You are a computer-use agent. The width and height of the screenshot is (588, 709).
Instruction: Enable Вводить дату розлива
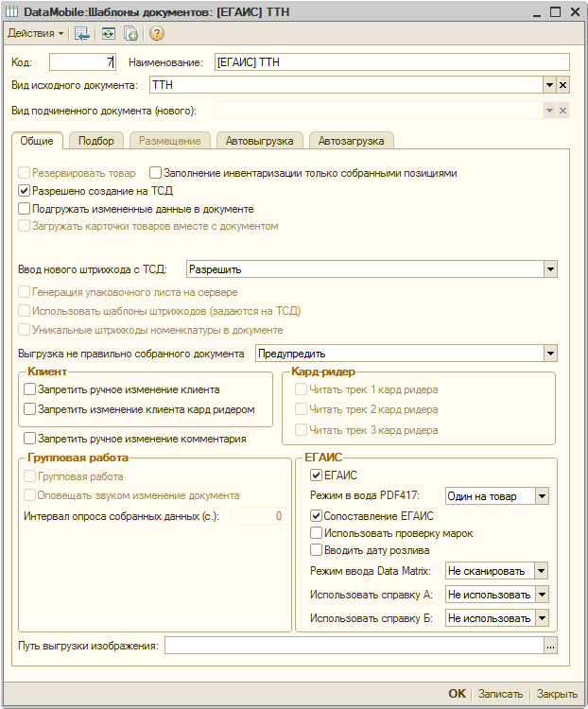tap(316, 550)
